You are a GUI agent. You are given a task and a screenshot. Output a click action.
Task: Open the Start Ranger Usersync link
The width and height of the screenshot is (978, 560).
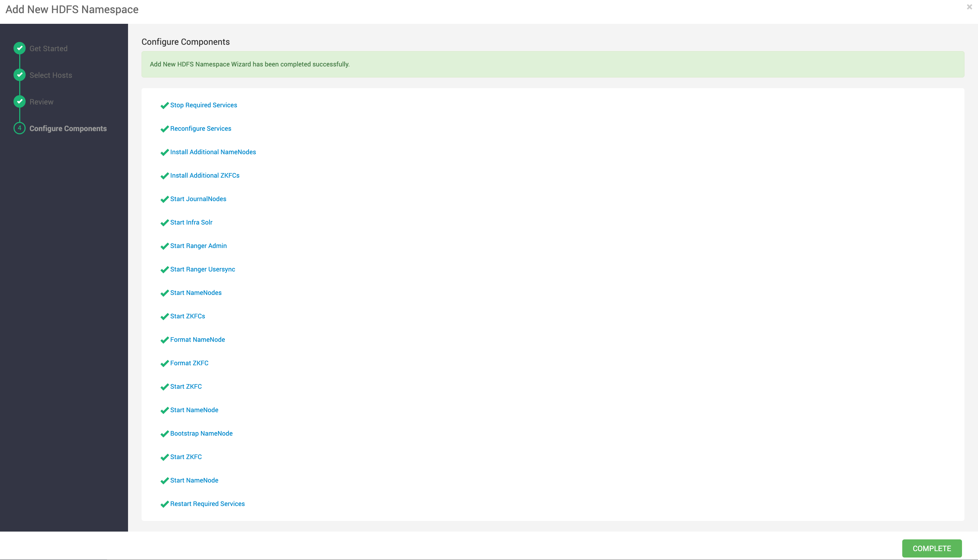tap(202, 269)
